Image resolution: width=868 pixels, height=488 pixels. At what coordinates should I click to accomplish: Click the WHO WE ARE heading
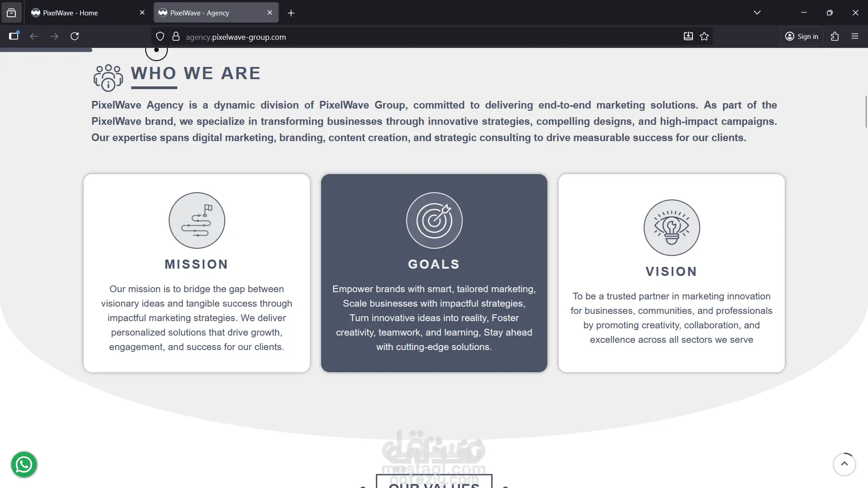click(196, 73)
